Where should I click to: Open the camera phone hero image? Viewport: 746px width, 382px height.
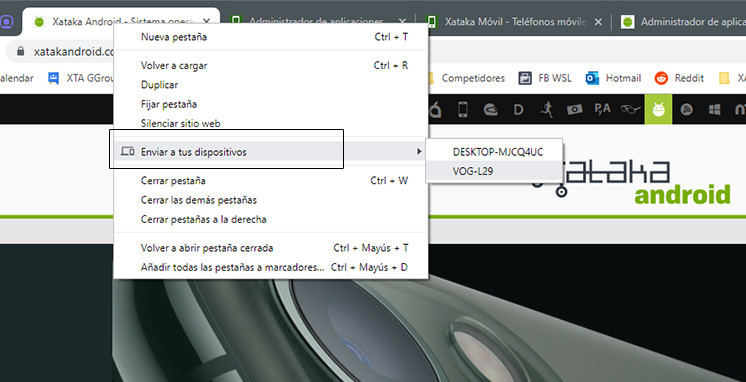pyautogui.click(x=428, y=331)
